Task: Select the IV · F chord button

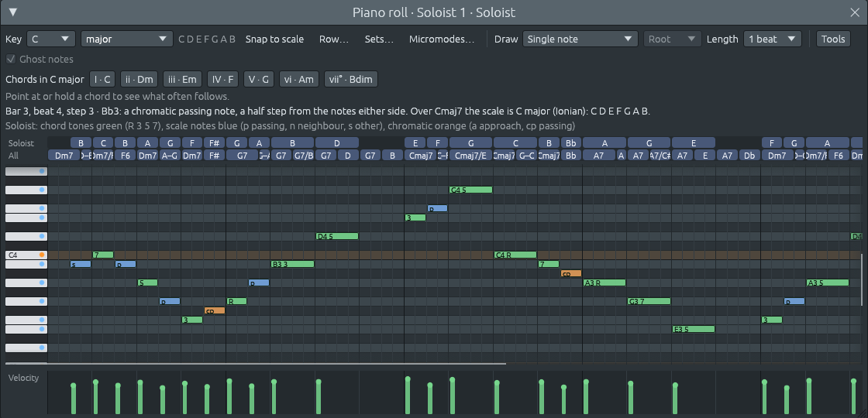Action: [x=222, y=79]
